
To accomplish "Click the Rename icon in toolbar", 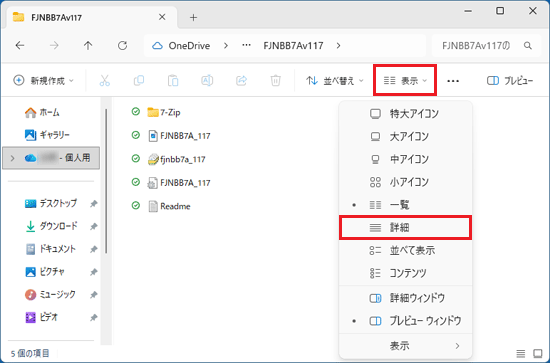I will coord(207,81).
